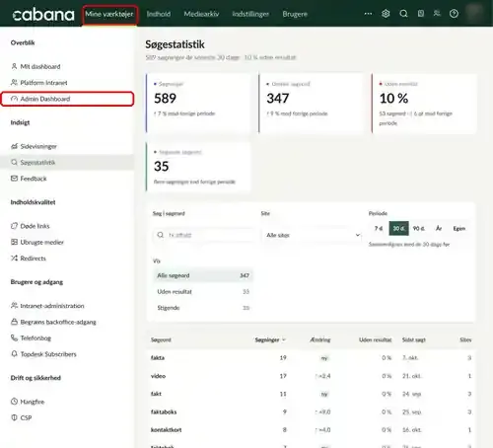Show Alle søgeord filter
The height and width of the screenshot is (448, 493).
(203, 275)
